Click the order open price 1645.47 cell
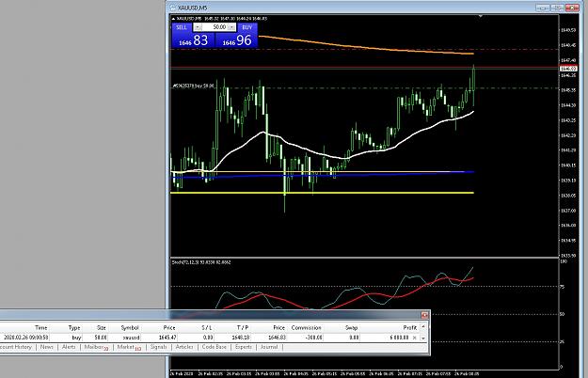The width and height of the screenshot is (588, 378). (167, 338)
